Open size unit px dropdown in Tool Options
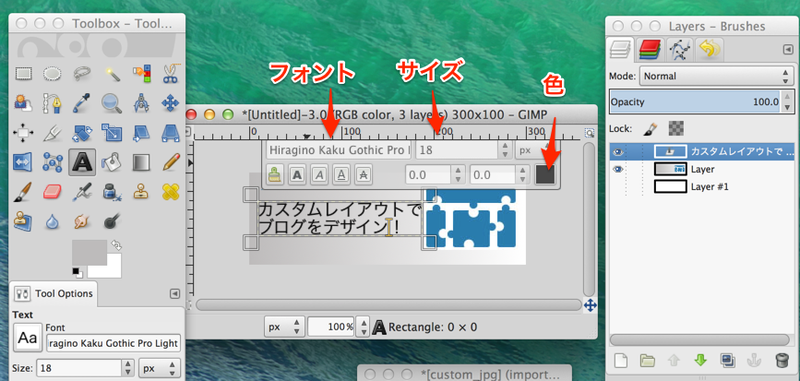Screen dimensions: 800x381 pyautogui.click(x=160, y=368)
